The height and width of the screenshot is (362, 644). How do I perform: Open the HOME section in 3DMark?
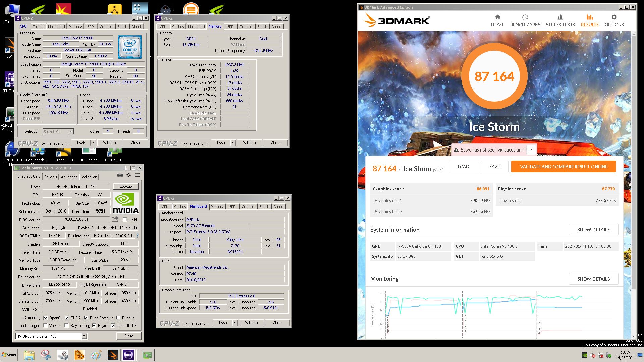(497, 21)
